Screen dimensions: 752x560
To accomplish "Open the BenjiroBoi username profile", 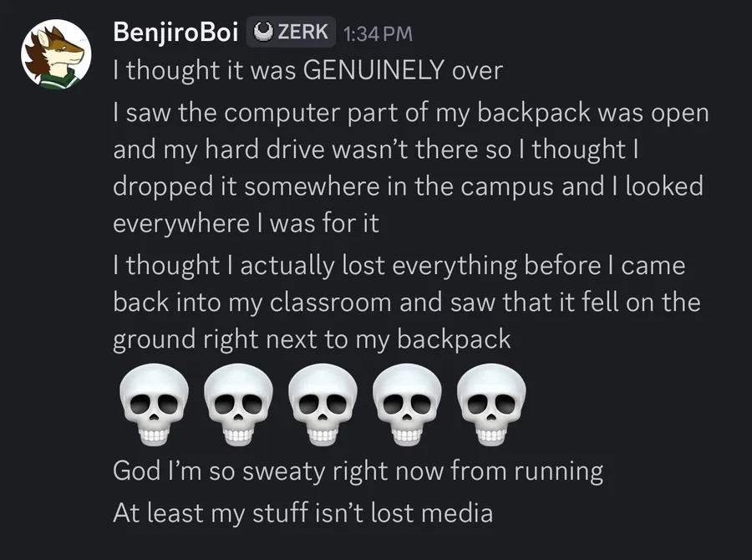I will [x=176, y=33].
